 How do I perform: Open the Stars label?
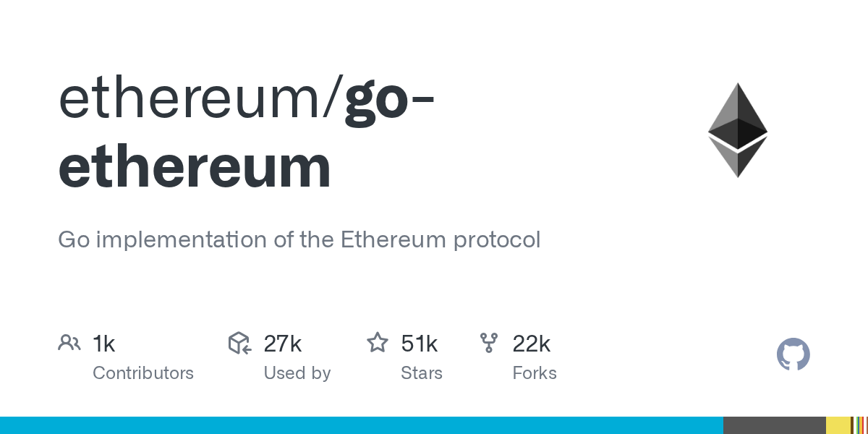pos(421,373)
